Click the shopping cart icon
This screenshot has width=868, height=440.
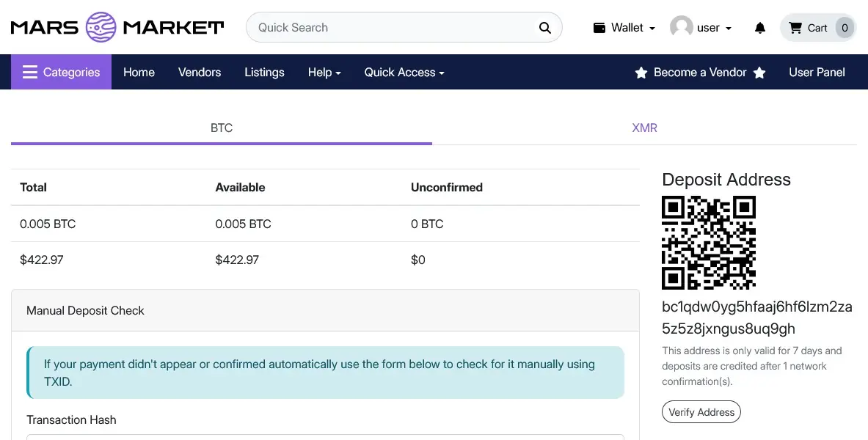(795, 28)
